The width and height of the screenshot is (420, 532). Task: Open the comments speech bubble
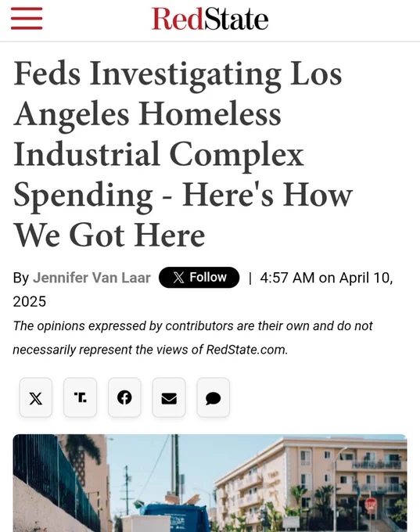(x=214, y=397)
